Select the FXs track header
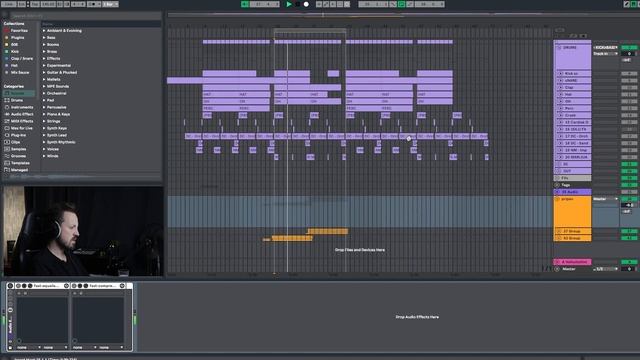 [x=572, y=178]
